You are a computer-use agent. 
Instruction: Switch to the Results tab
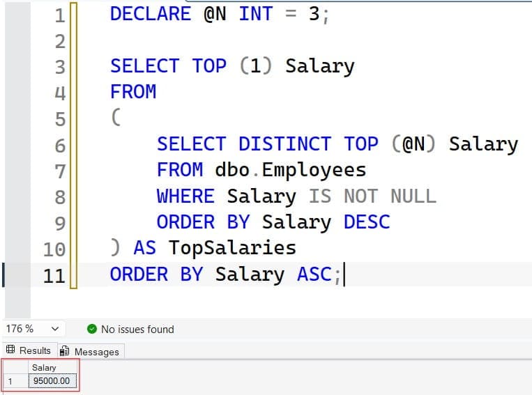tap(29, 350)
